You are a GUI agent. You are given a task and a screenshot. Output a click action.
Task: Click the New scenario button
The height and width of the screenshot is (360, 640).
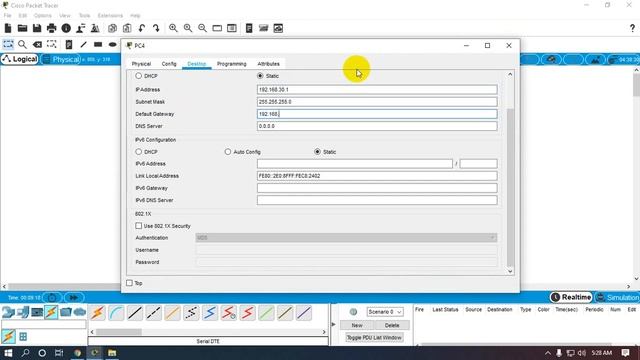(357, 325)
